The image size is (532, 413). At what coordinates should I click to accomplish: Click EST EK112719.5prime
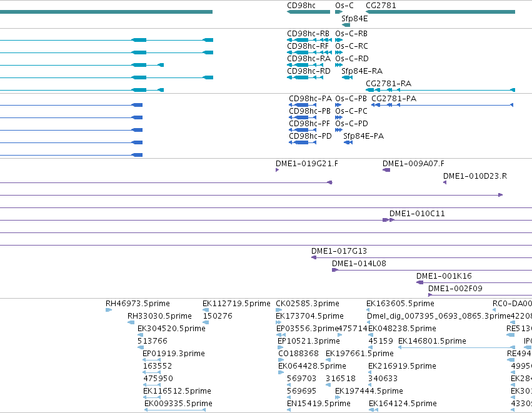tap(236, 304)
